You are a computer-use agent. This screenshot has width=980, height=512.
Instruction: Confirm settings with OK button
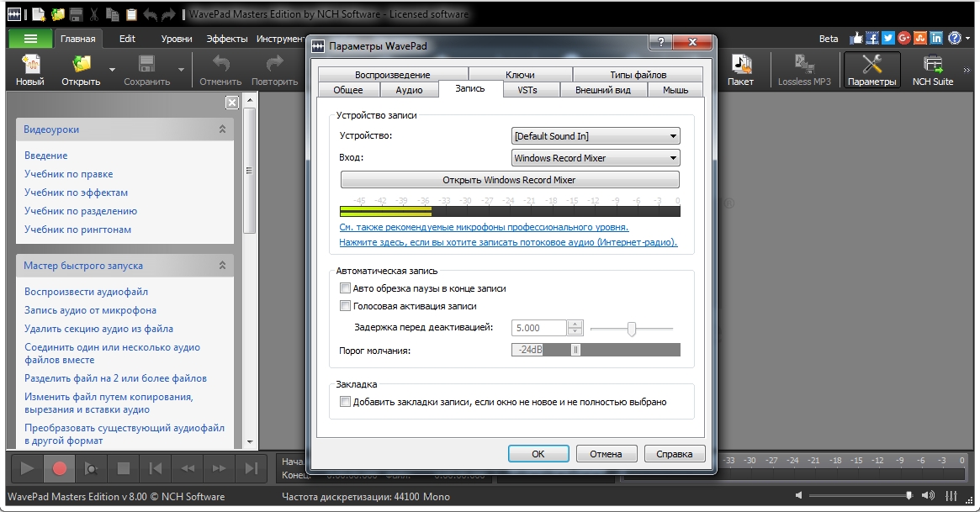point(538,454)
